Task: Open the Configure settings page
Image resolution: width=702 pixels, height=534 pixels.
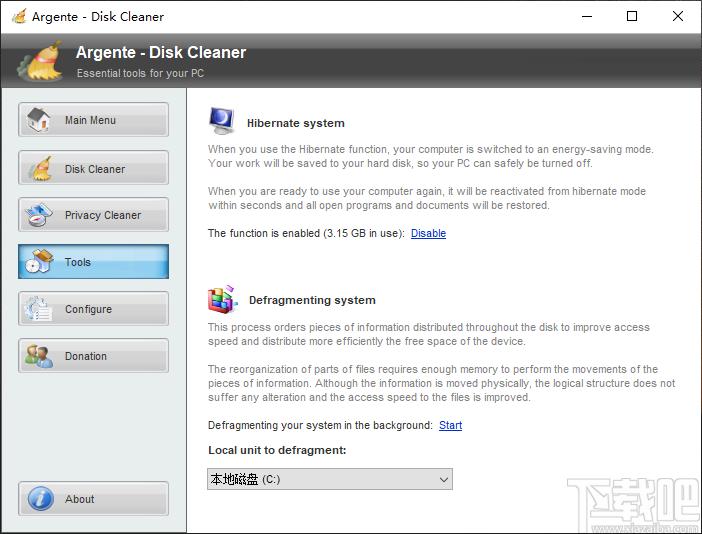Action: 94,308
